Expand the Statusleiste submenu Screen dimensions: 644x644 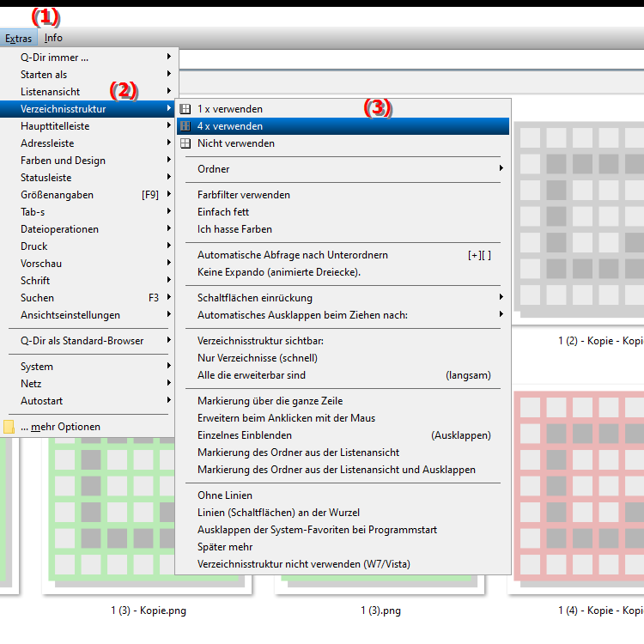click(88, 178)
